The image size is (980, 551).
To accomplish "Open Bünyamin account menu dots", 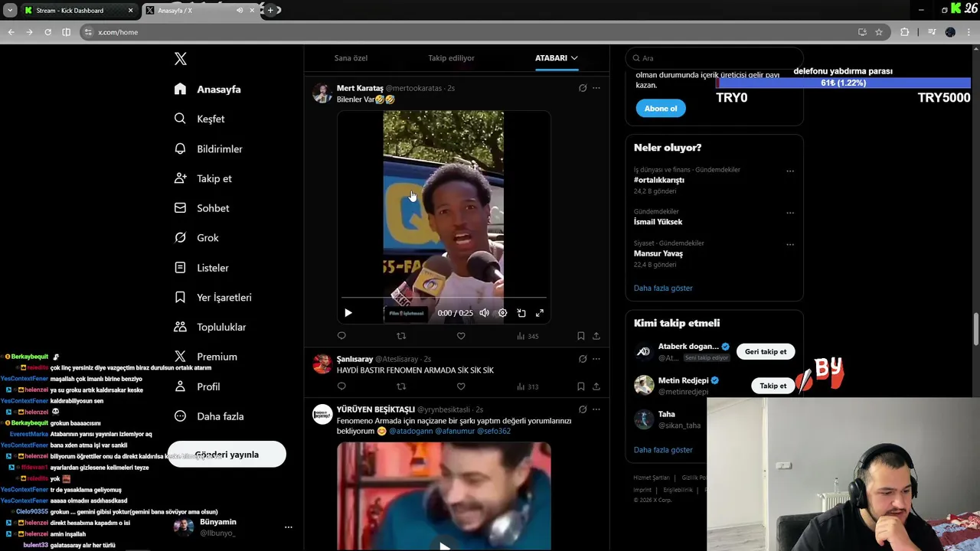I will 289,527.
